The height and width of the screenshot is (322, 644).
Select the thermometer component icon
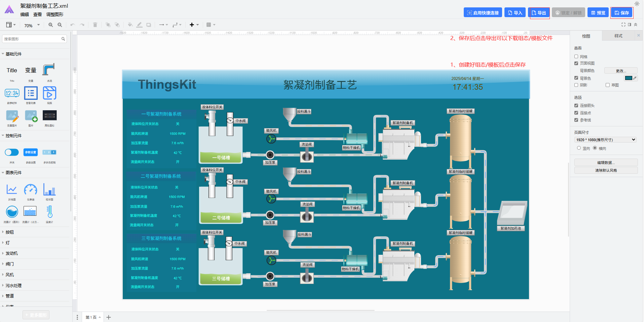(x=49, y=212)
